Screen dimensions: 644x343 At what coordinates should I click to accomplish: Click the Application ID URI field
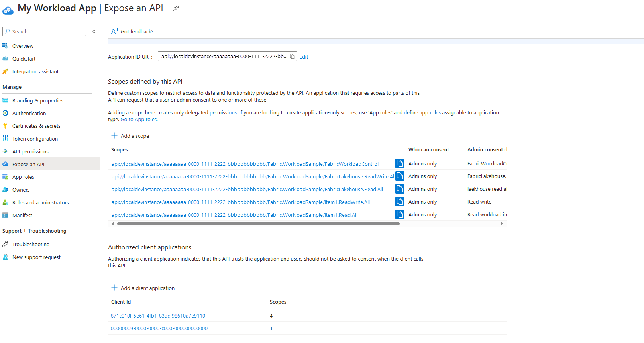coord(228,57)
